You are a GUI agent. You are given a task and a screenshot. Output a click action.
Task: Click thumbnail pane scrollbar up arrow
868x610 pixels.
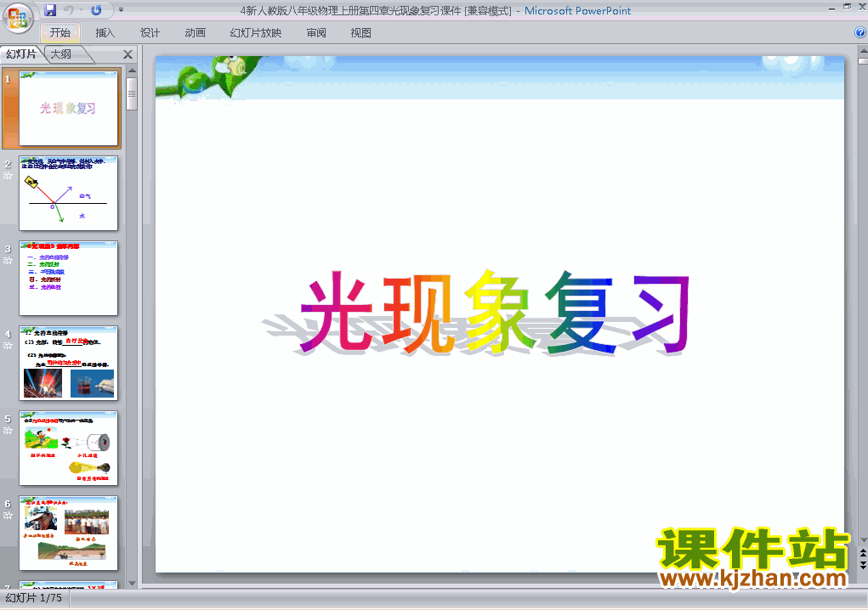[132, 71]
